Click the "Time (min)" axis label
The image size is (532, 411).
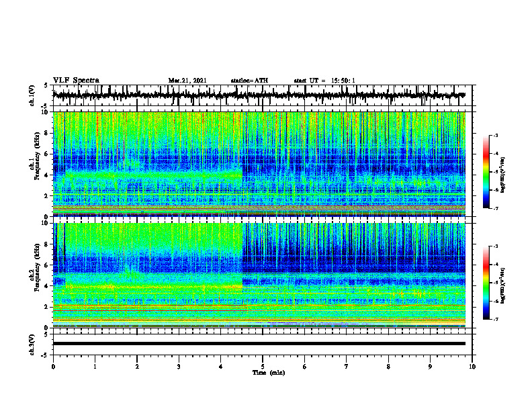tap(269, 373)
